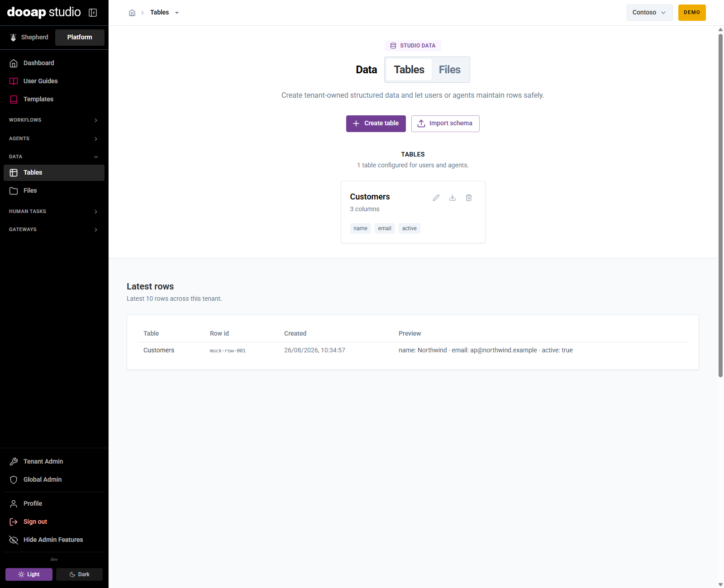
Task: Switch to Light theme
Action: point(29,574)
